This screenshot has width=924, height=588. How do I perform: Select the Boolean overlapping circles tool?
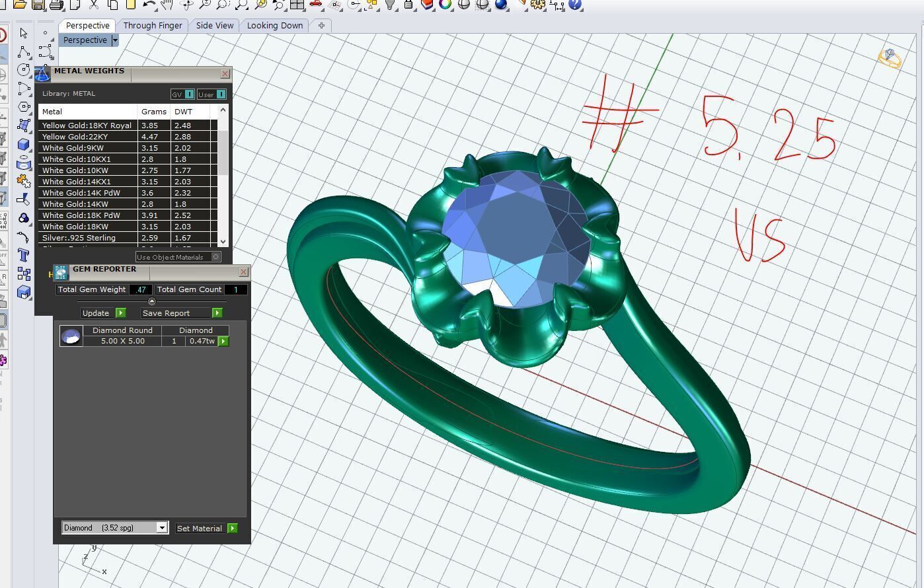tap(24, 217)
